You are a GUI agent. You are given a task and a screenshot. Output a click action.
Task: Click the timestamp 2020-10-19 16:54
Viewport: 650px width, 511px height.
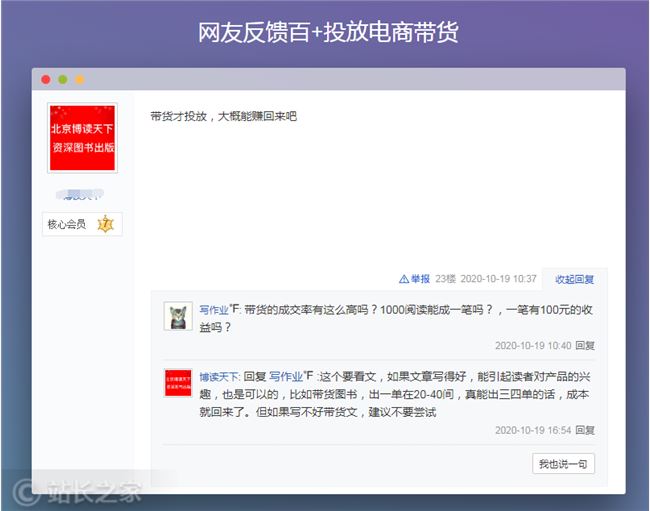533,430
